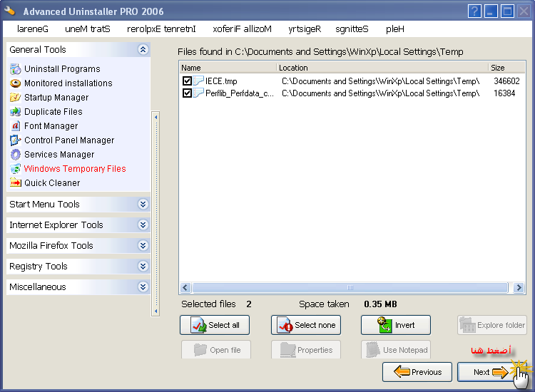Screen dimensions: 535x392
Task: Click the Control Panel Manager icon
Action: click(16, 140)
